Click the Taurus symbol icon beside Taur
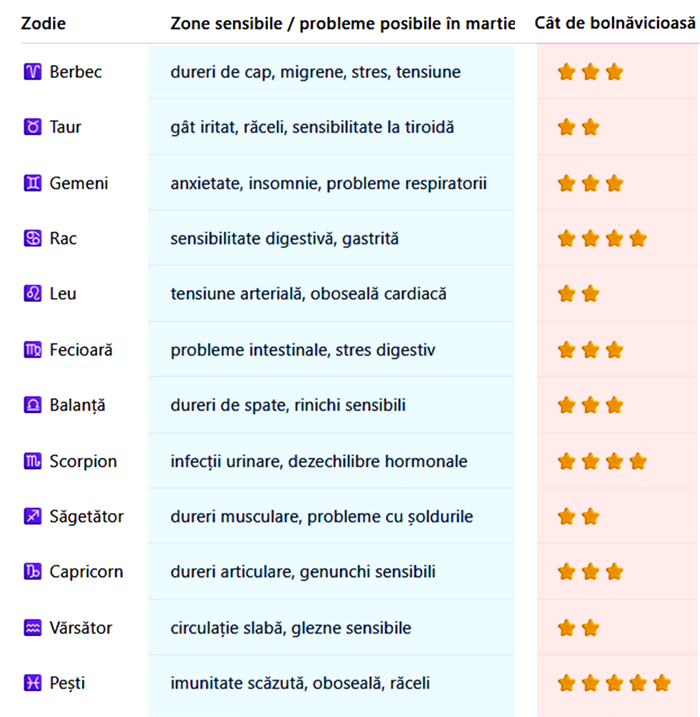 click(x=32, y=127)
